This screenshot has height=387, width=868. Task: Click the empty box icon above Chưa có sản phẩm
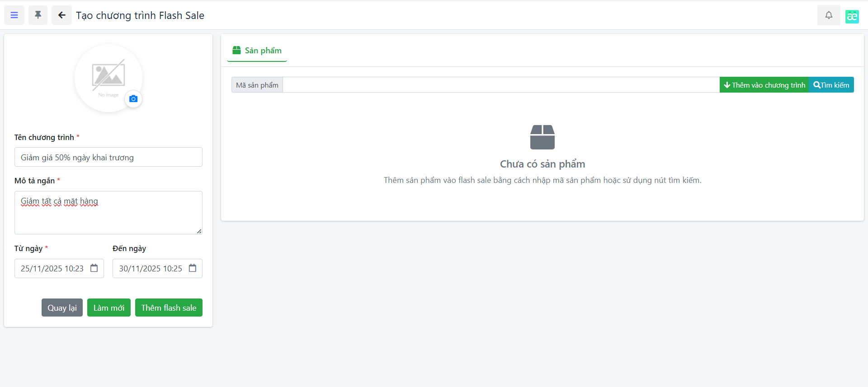pyautogui.click(x=542, y=137)
